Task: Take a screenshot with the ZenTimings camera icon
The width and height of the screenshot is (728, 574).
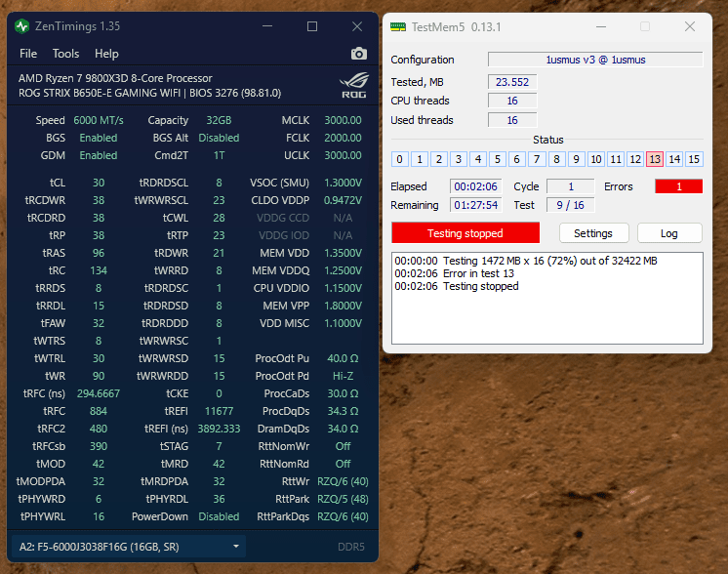Action: [358, 54]
